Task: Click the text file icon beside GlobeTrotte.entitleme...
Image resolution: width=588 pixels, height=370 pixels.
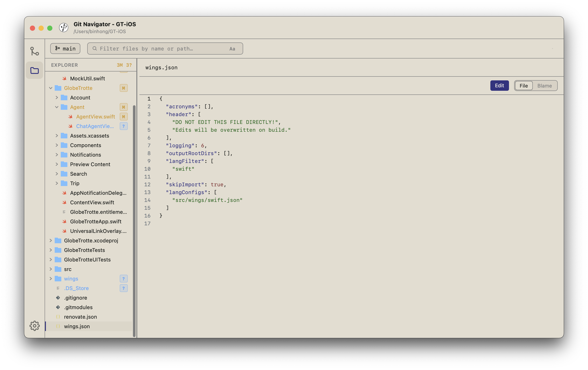Action: (64, 212)
